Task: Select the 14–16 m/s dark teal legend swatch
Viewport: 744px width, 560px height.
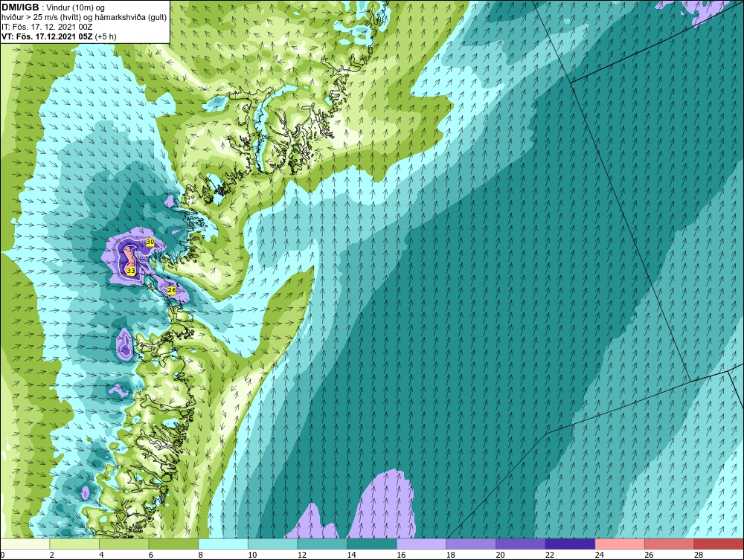Action: click(372, 544)
